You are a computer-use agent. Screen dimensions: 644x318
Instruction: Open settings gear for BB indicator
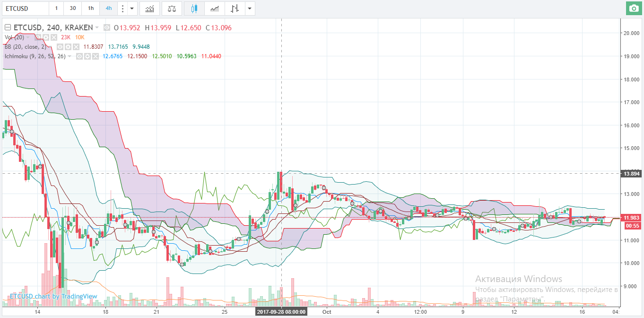69,47
